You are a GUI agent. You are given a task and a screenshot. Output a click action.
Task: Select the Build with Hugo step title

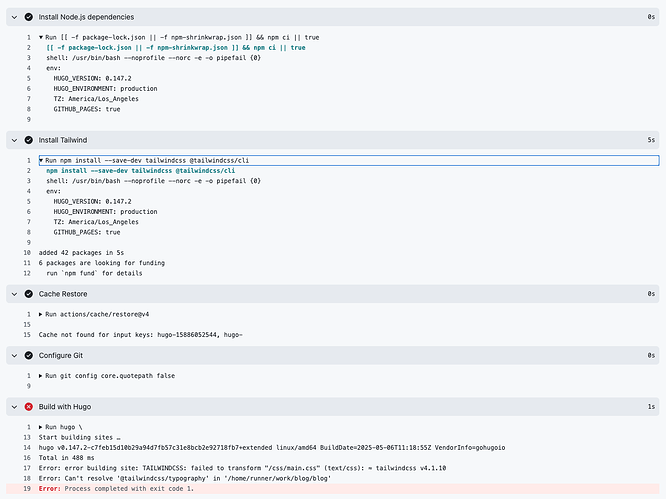tap(65, 407)
